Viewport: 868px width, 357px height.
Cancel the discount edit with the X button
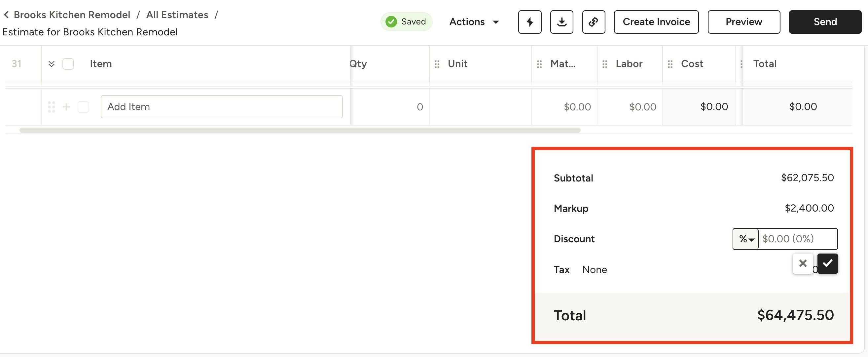pyautogui.click(x=803, y=263)
